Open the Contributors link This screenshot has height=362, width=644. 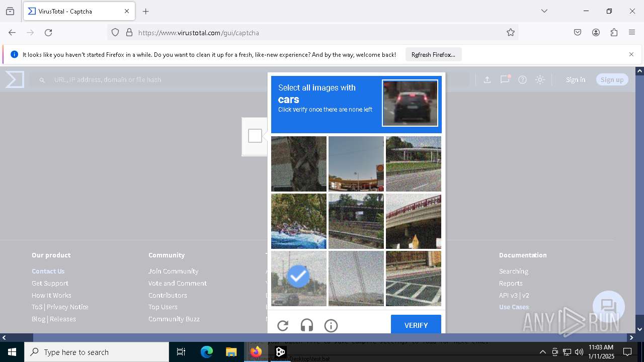168,295
